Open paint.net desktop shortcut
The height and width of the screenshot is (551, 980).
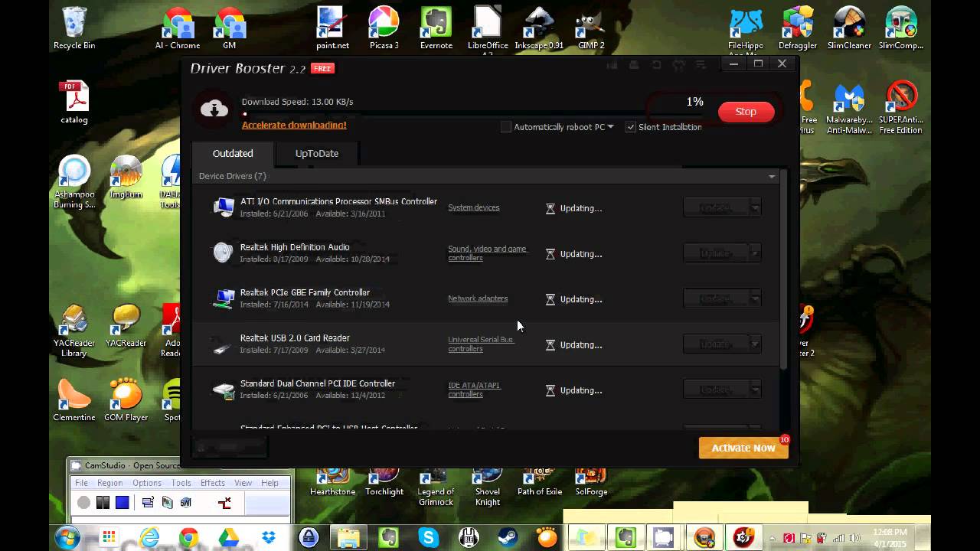[x=332, y=28]
